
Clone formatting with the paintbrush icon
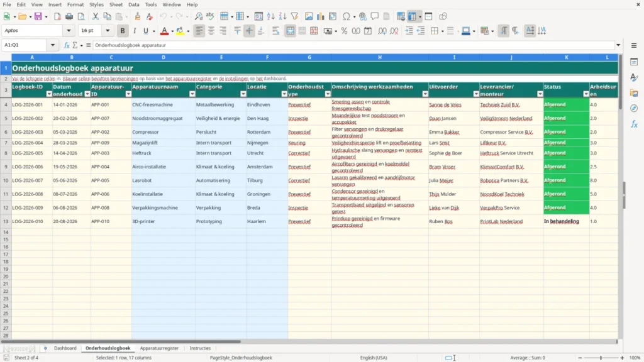(x=138, y=16)
